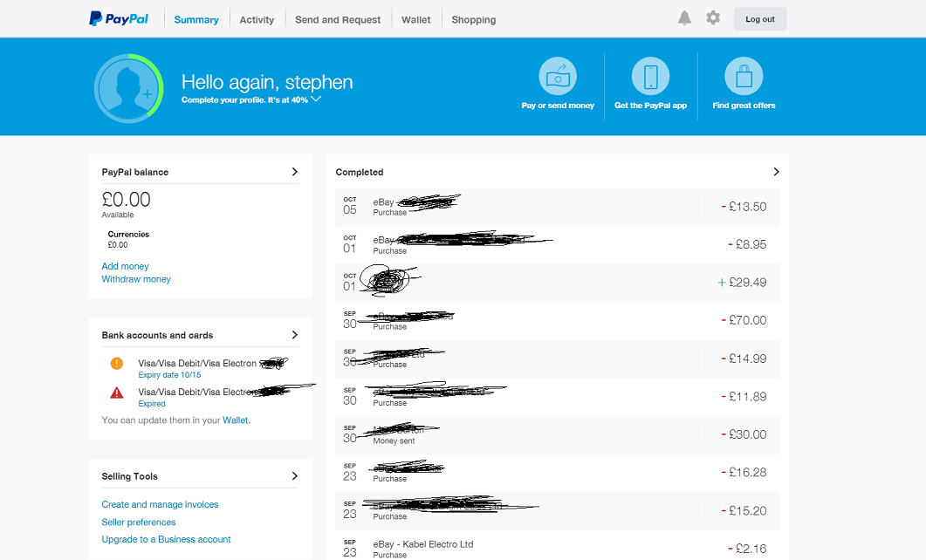The image size is (926, 560).
Task: Click the £0.00 available balance amount
Action: 126,200
